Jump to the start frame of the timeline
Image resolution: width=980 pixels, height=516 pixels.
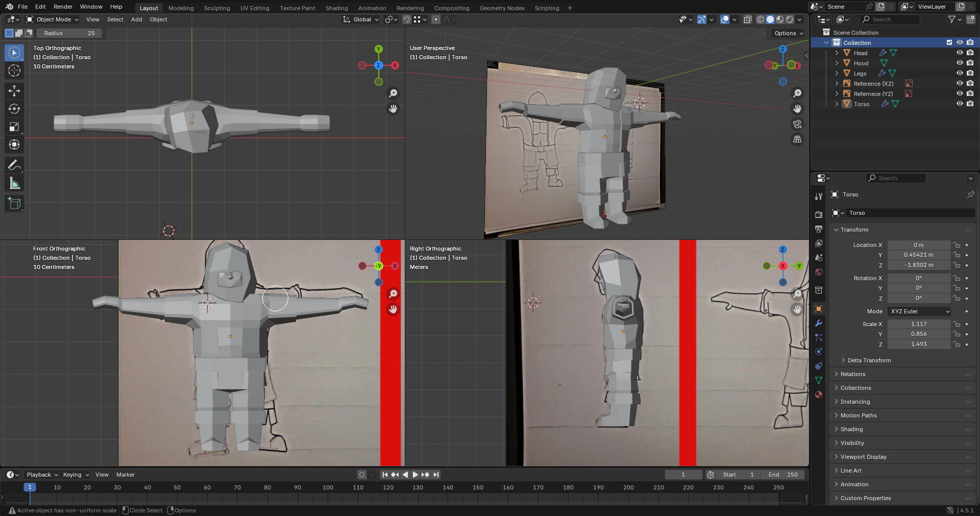coord(385,475)
